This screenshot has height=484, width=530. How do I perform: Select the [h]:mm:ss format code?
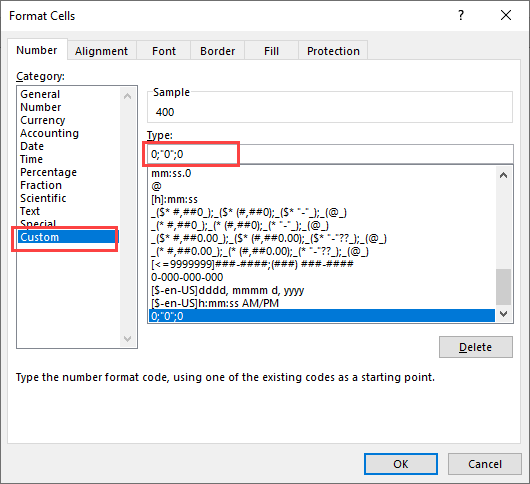[174, 199]
